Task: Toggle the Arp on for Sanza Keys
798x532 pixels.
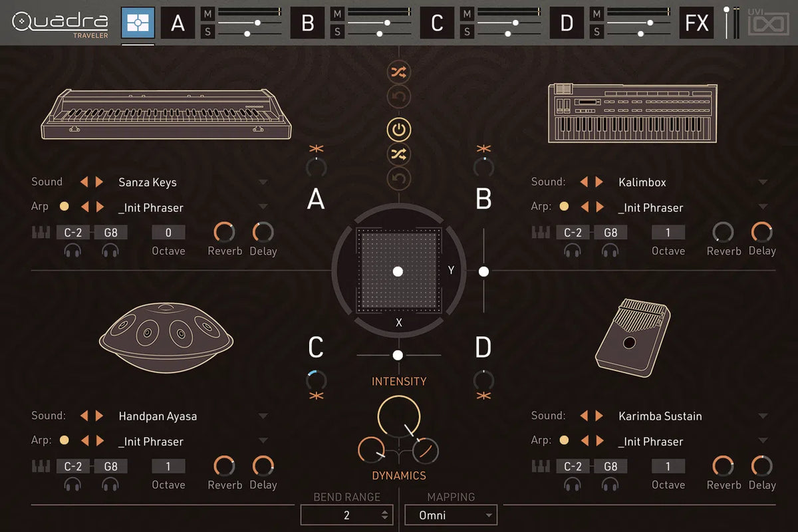Action: [64, 207]
